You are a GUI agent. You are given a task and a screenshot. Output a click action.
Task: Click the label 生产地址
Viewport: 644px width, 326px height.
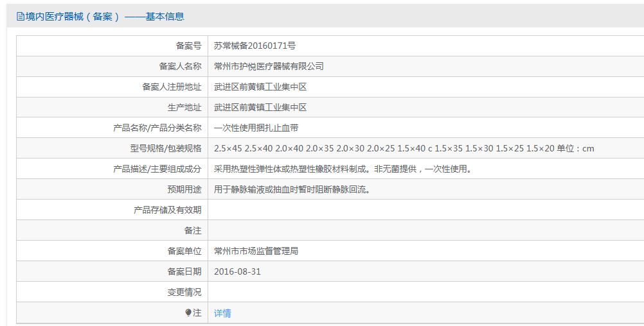(x=184, y=107)
